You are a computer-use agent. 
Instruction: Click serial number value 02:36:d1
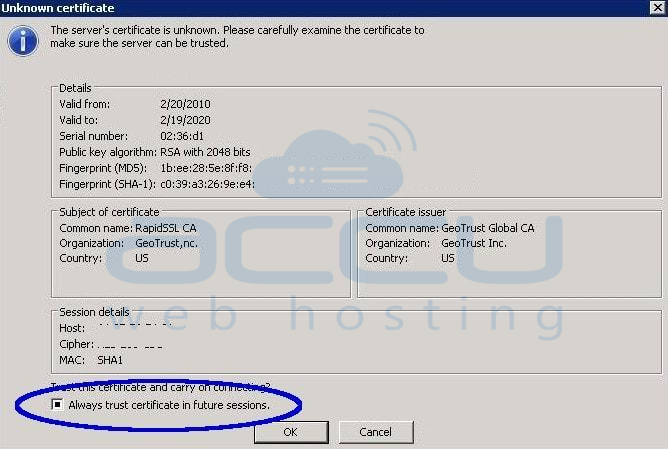(182, 136)
